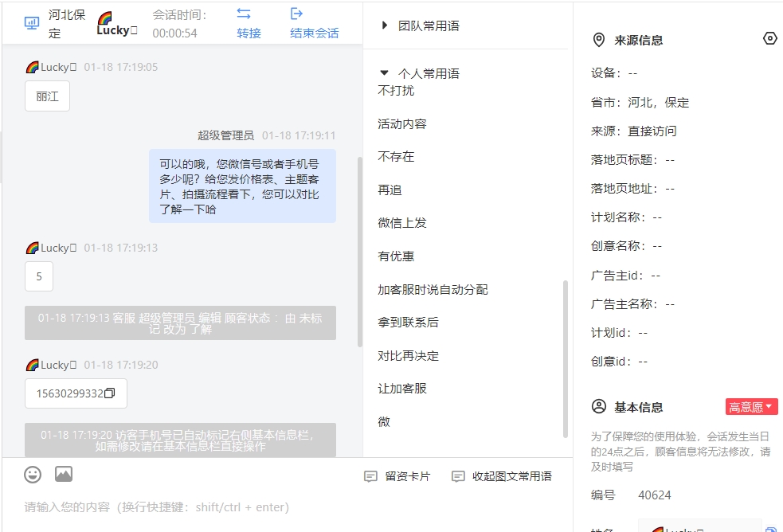Click the 广告主id row
This screenshot has height=532, width=783.
pyautogui.click(x=626, y=276)
